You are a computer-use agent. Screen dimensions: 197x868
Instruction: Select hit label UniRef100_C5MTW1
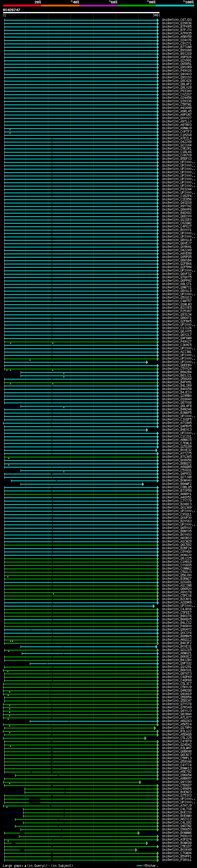(177, 104)
